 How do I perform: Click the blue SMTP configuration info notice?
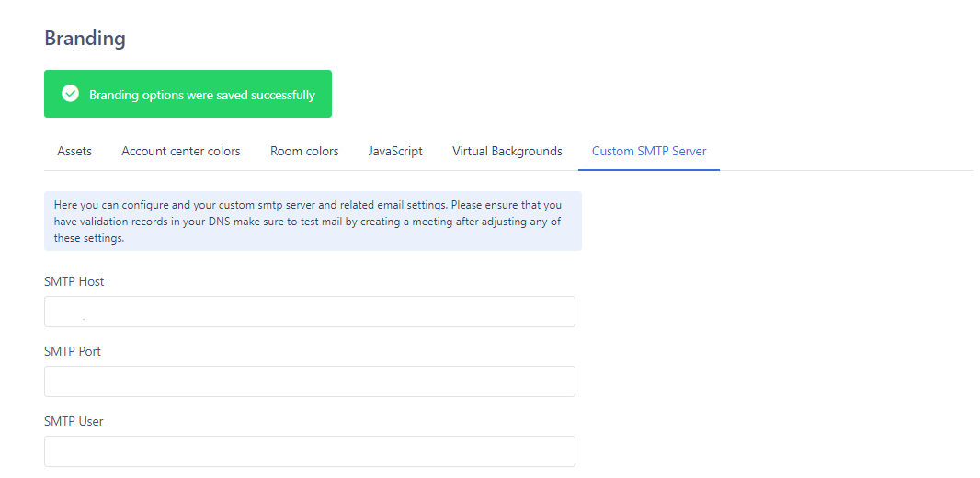click(x=313, y=221)
